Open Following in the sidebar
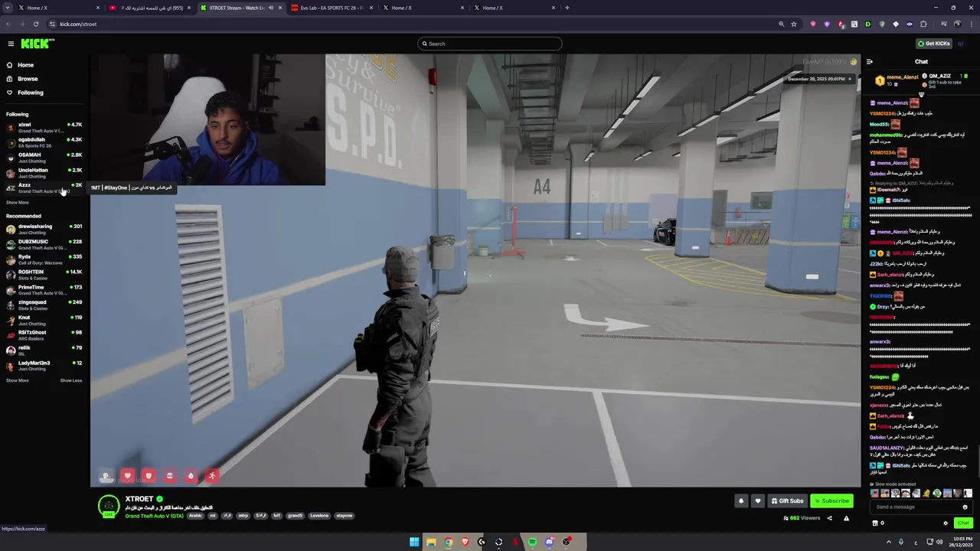The height and width of the screenshot is (551, 980). coord(31,93)
